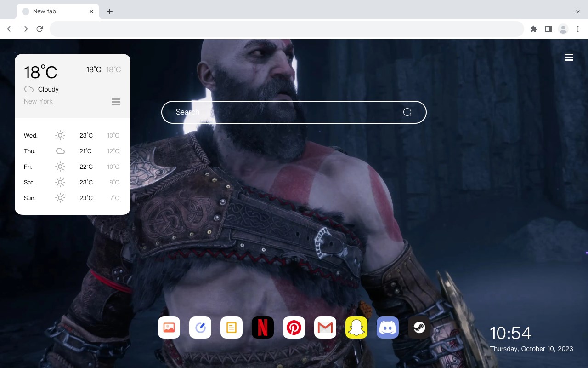Go forward using the browser forward arrow
The width and height of the screenshot is (588, 368).
25,29
